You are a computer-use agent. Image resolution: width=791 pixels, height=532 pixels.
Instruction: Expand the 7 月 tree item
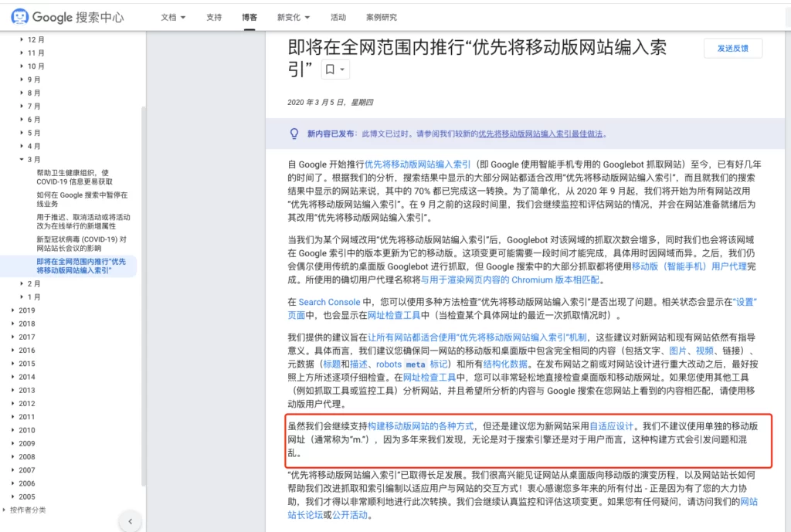(x=31, y=106)
